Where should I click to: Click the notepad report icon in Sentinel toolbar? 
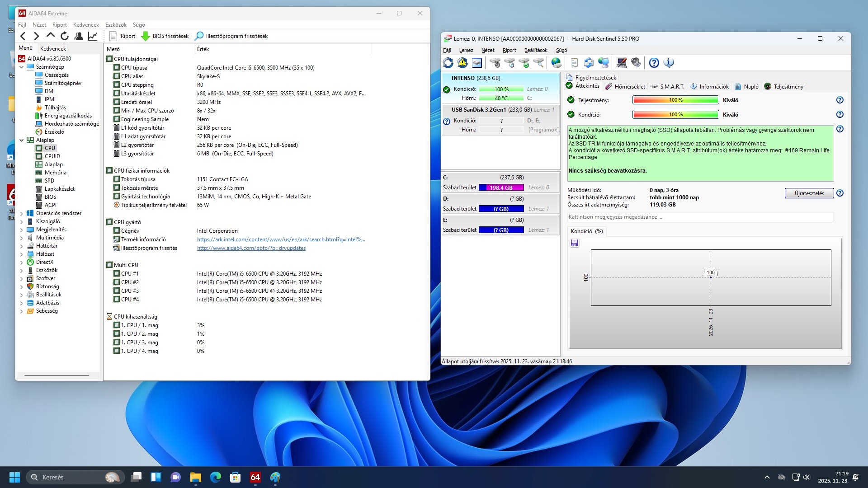(575, 63)
